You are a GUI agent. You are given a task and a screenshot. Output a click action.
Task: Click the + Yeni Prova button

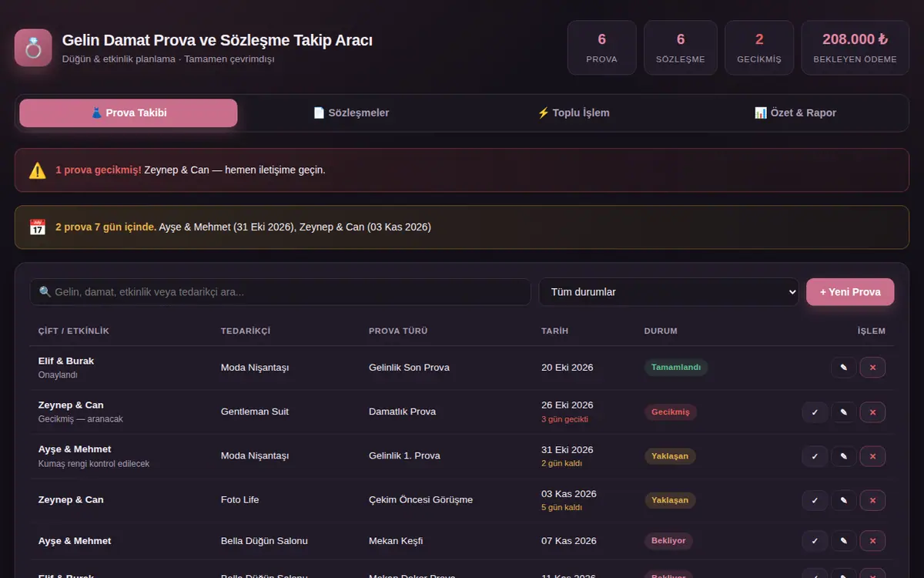point(850,292)
